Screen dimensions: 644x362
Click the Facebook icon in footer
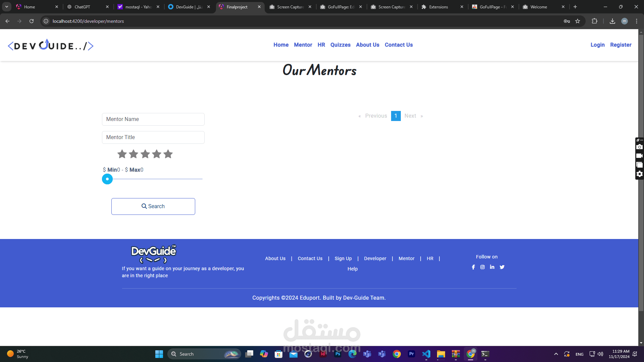(473, 267)
